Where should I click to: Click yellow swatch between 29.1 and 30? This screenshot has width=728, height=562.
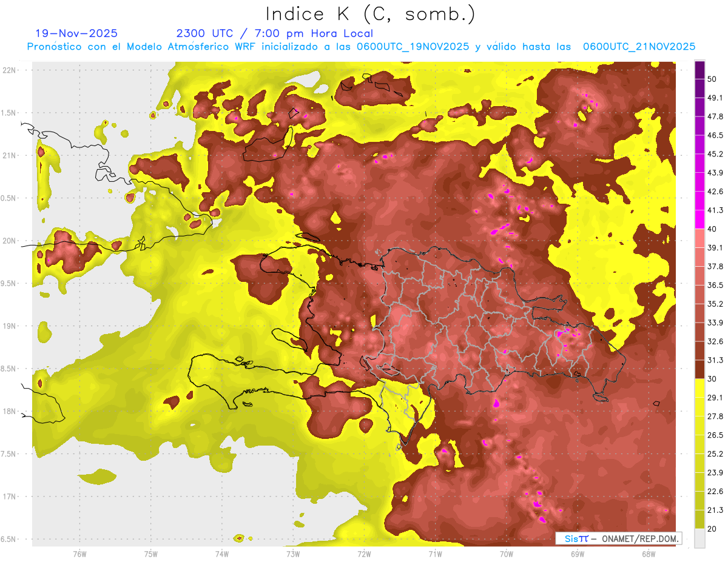(699, 388)
